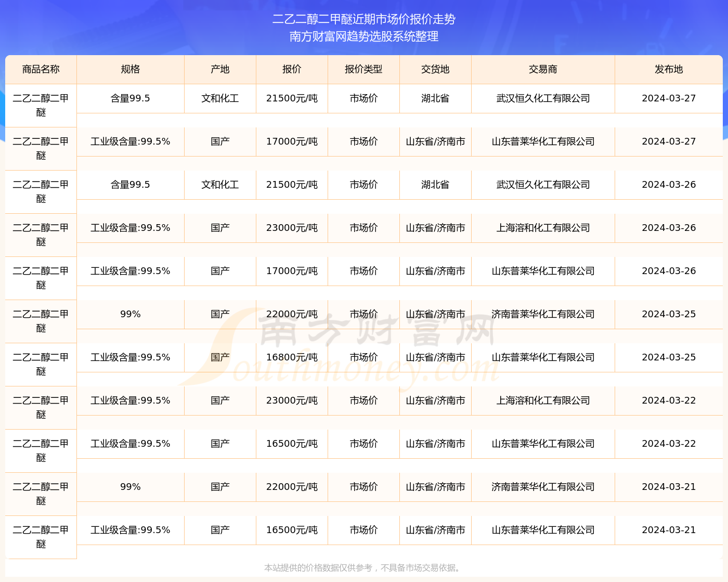Image resolution: width=728 pixels, height=582 pixels.
Task: Click 武汉恒久化工有限公司 in the 2024-03-26 row
Action: [x=543, y=185]
